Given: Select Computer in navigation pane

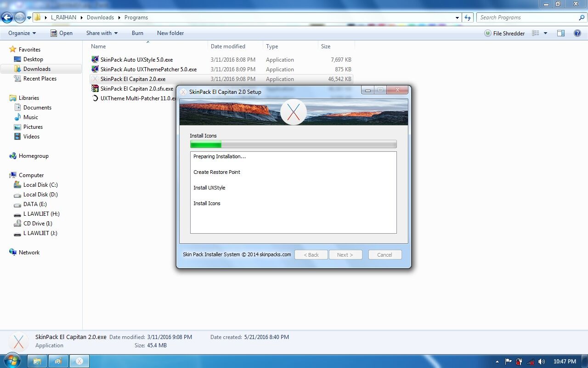Looking at the screenshot, I should pyautogui.click(x=31, y=175).
